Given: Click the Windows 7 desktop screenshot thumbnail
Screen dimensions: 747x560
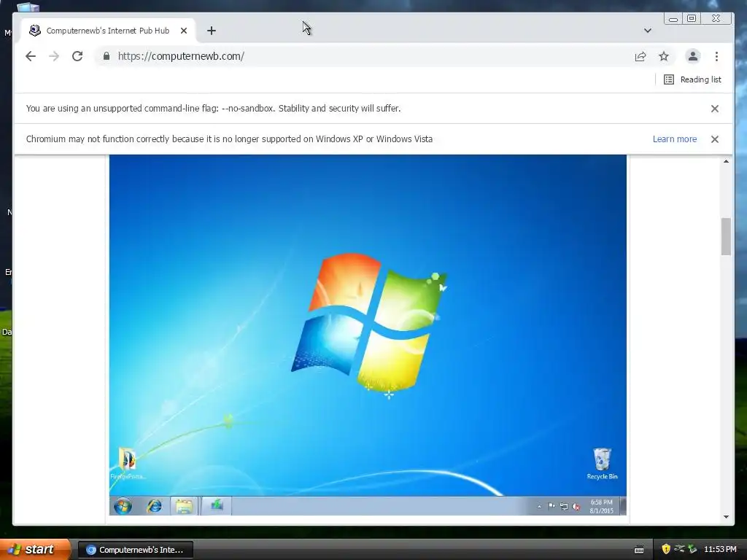Looking at the screenshot, I should 368,335.
